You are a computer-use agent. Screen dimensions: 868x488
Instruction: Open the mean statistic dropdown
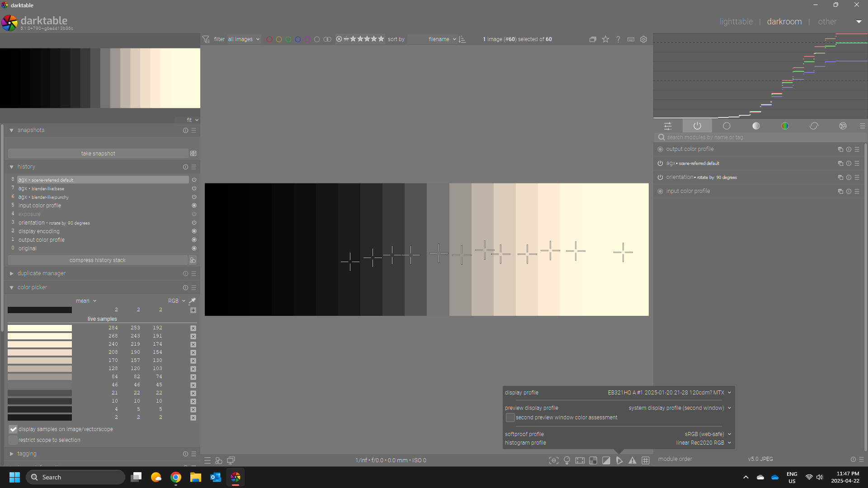click(x=86, y=301)
